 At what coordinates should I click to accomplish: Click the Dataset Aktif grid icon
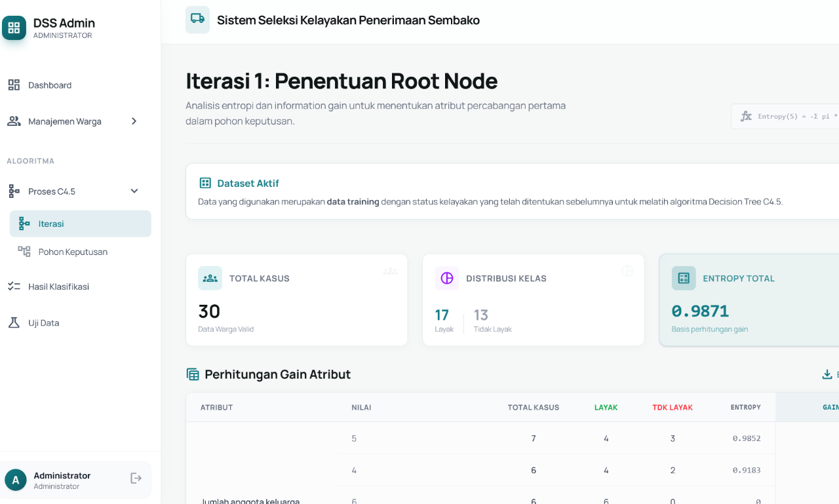[205, 184]
